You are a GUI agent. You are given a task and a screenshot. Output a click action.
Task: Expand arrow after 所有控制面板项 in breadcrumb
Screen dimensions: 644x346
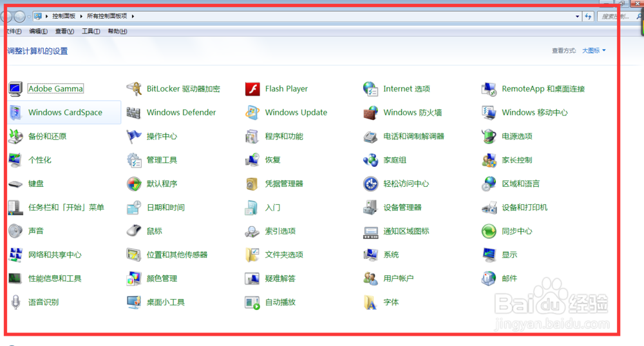[133, 16]
